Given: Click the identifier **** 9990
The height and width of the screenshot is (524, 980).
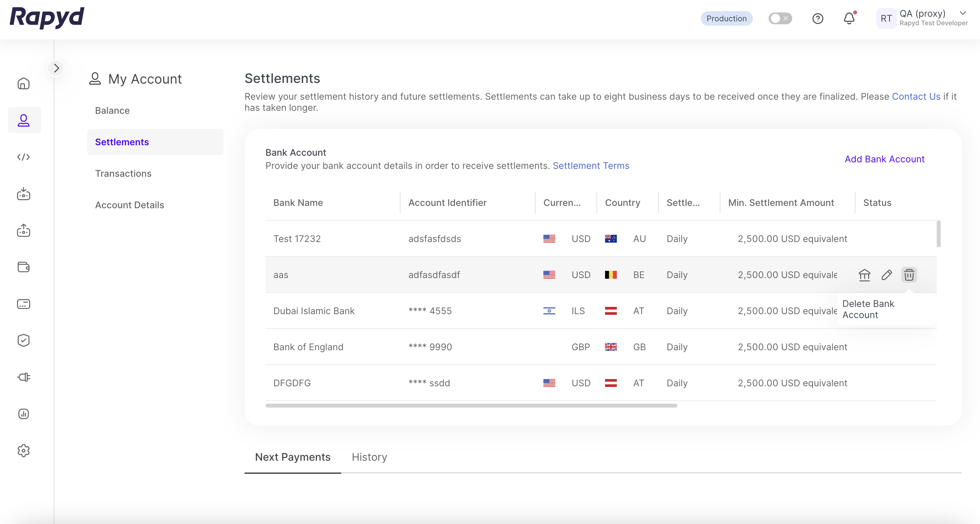Looking at the screenshot, I should (x=430, y=347).
